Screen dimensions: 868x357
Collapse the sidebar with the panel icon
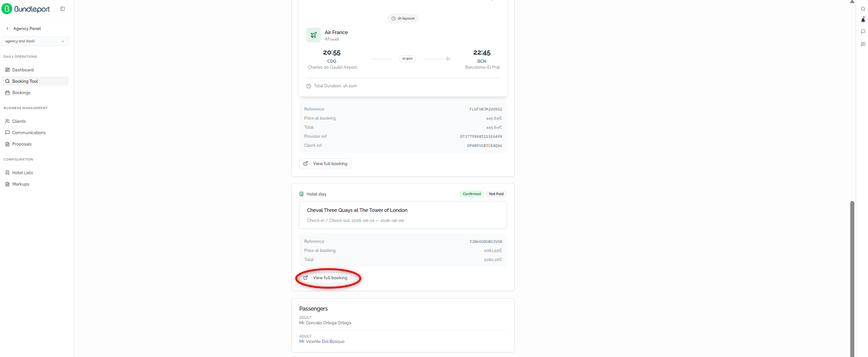point(62,9)
